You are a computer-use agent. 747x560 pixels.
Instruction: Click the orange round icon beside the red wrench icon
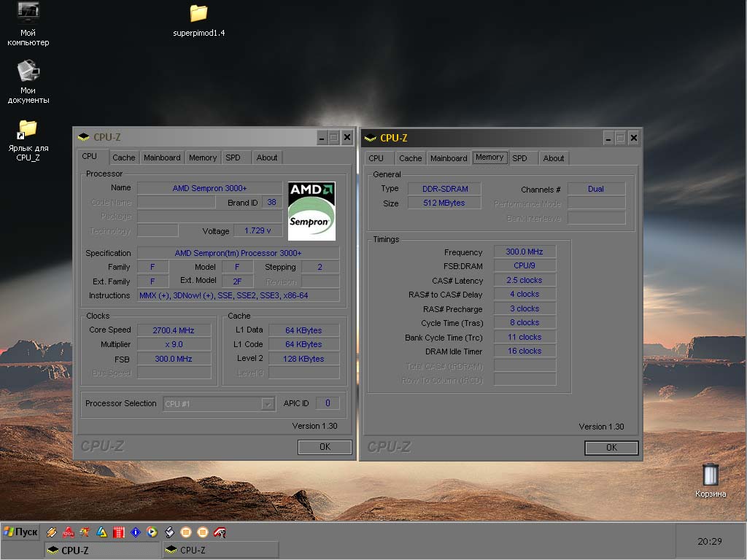click(203, 532)
